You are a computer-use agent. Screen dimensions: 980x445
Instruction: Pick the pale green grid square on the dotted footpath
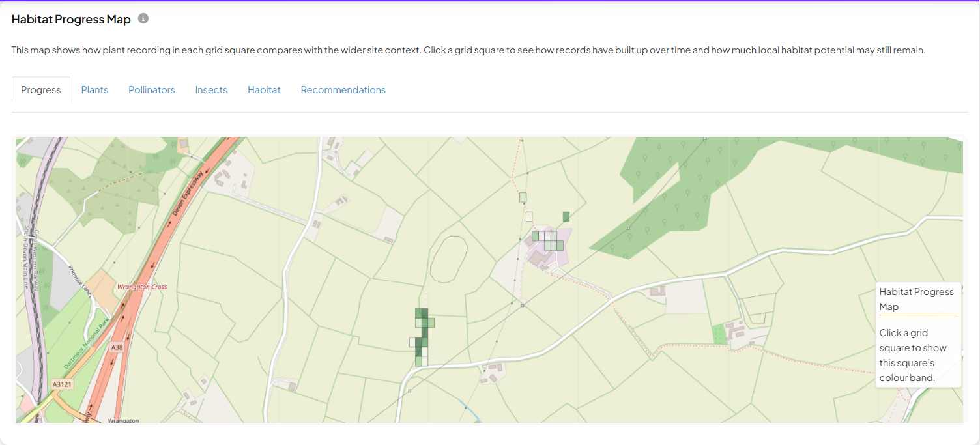[x=523, y=197]
